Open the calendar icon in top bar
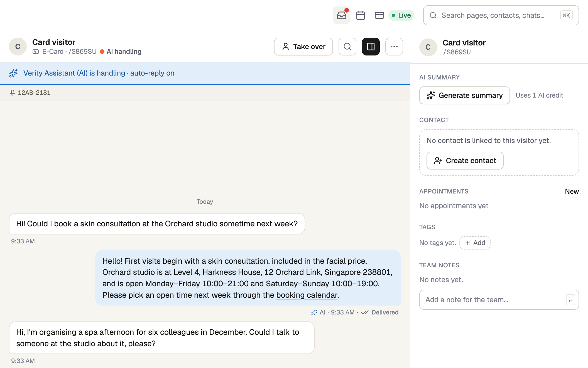Screen dimensions: 588x368 coord(361,15)
